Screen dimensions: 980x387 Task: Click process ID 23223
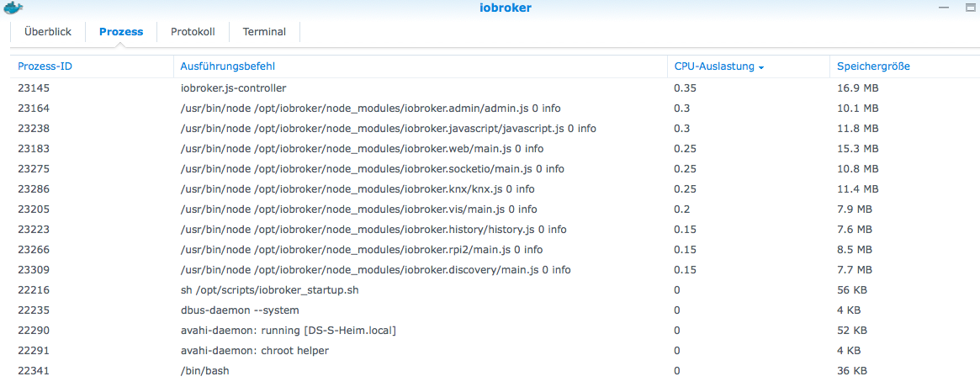point(34,230)
